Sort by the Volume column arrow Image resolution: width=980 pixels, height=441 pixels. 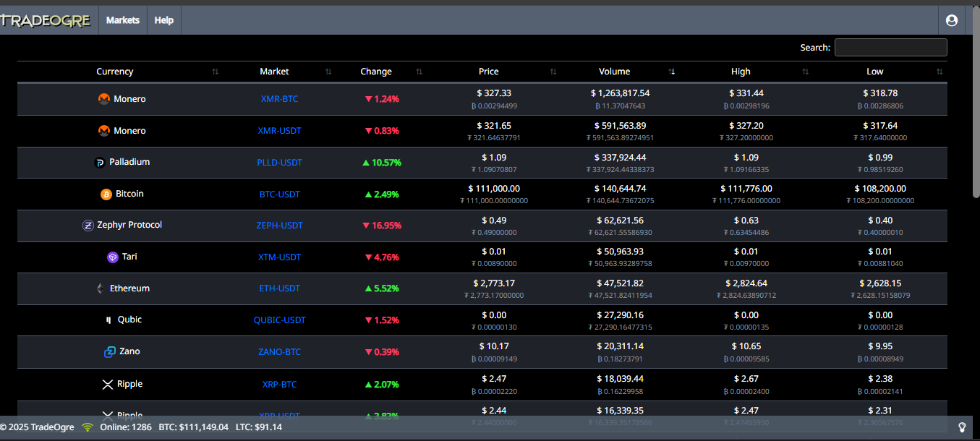click(x=672, y=72)
